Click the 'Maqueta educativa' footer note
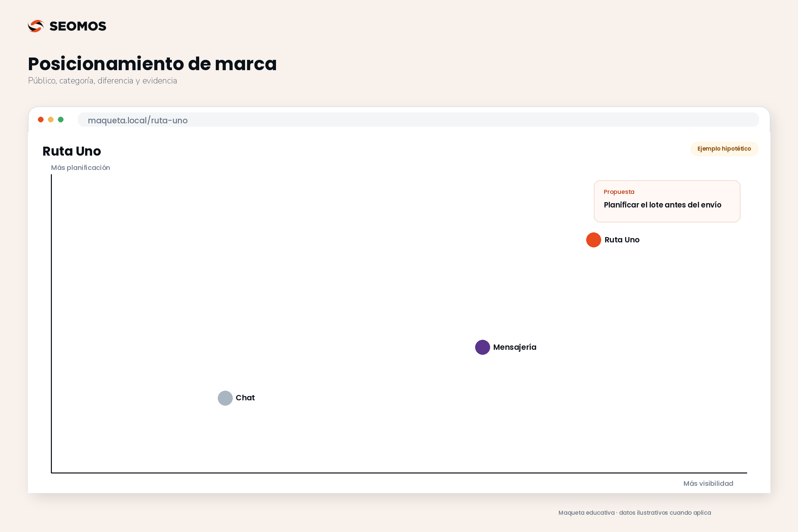 [x=634, y=513]
